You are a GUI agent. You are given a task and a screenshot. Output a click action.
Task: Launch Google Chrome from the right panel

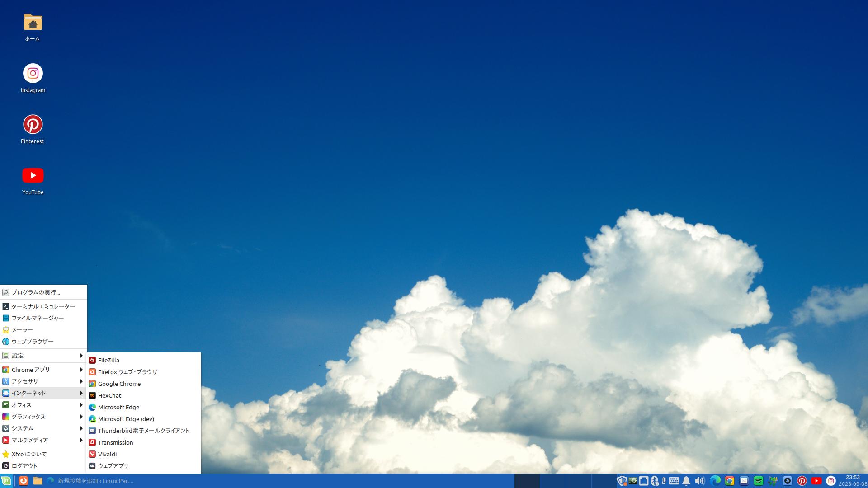[730, 481]
